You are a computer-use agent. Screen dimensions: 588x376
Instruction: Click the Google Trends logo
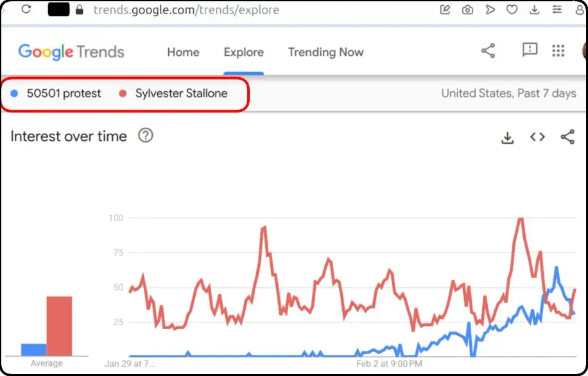[71, 52]
